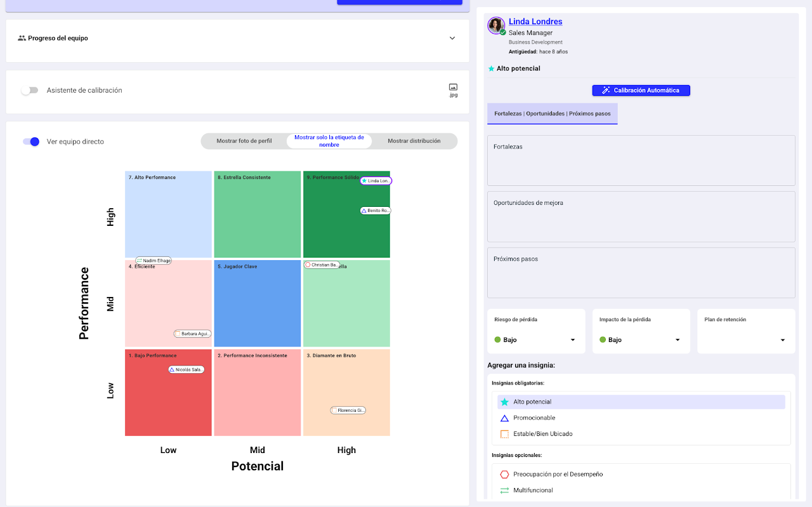Image resolution: width=812 pixels, height=507 pixels.
Task: Open the Plan de retención dropdown
Action: [746, 340]
